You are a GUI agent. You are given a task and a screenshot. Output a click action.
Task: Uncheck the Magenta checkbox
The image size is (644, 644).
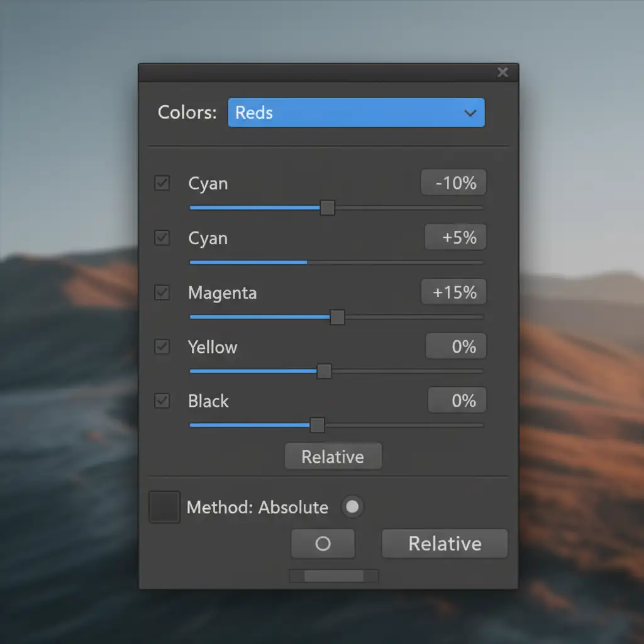[x=162, y=292]
